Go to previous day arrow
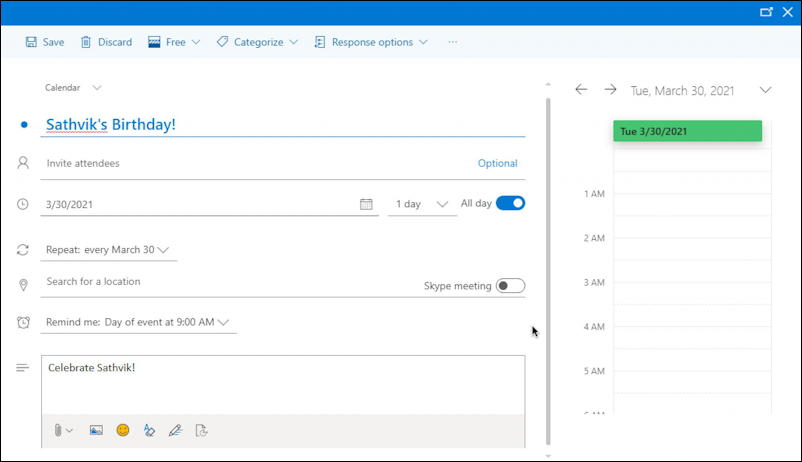802x462 pixels. (x=581, y=90)
